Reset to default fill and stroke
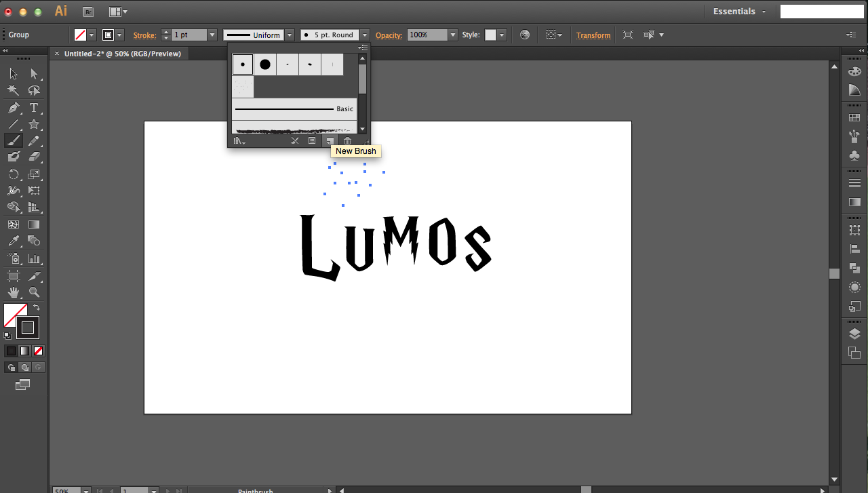 pyautogui.click(x=7, y=335)
